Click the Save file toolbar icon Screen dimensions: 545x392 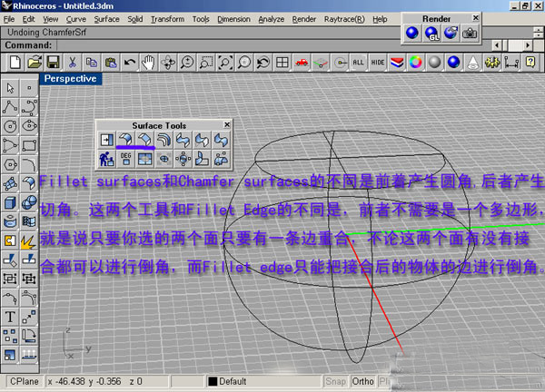(x=54, y=62)
